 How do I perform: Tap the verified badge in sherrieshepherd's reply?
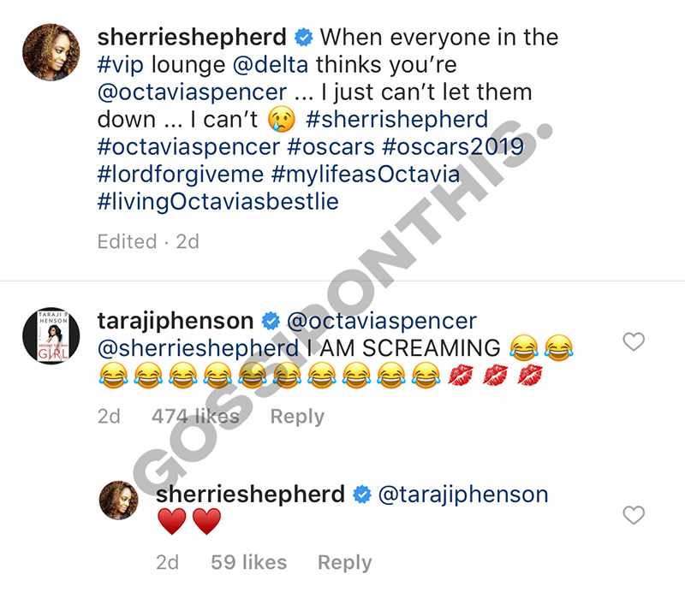click(x=361, y=495)
